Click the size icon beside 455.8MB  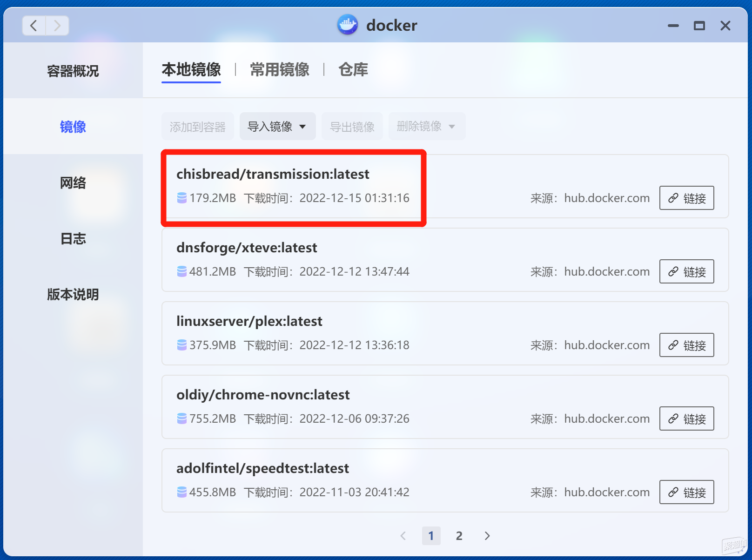pyautogui.click(x=182, y=492)
